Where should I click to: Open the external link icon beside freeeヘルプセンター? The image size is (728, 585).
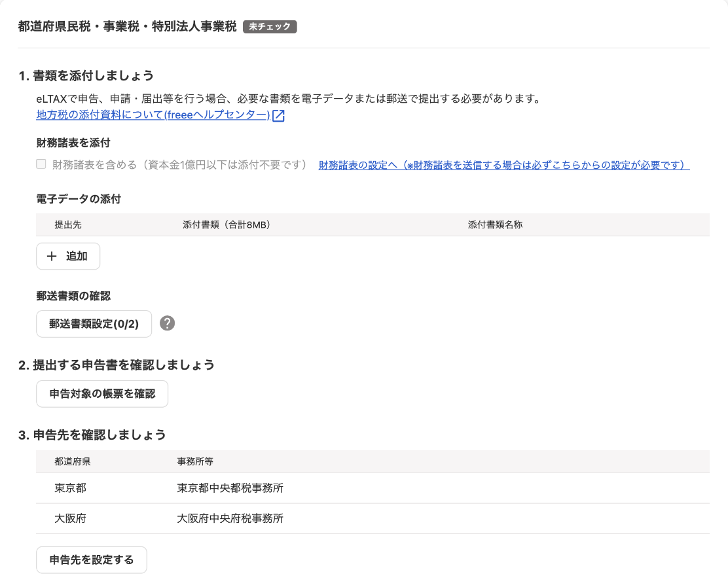pyautogui.click(x=278, y=116)
